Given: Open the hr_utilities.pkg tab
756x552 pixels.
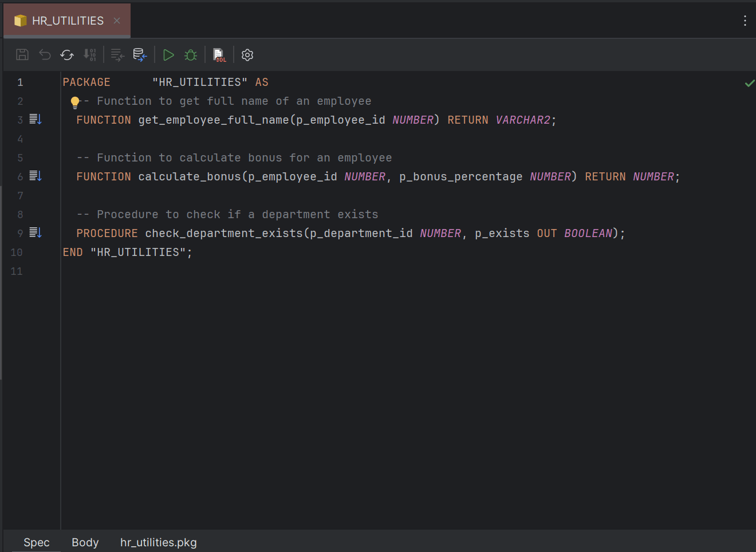Looking at the screenshot, I should click(158, 542).
